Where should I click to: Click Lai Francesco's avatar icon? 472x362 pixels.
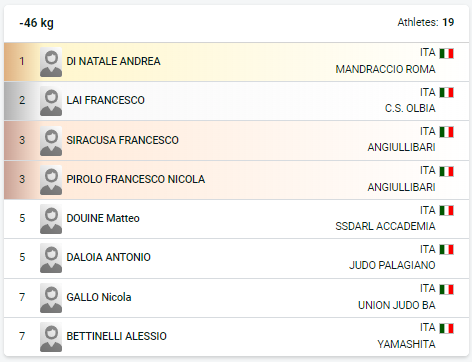[x=51, y=101]
